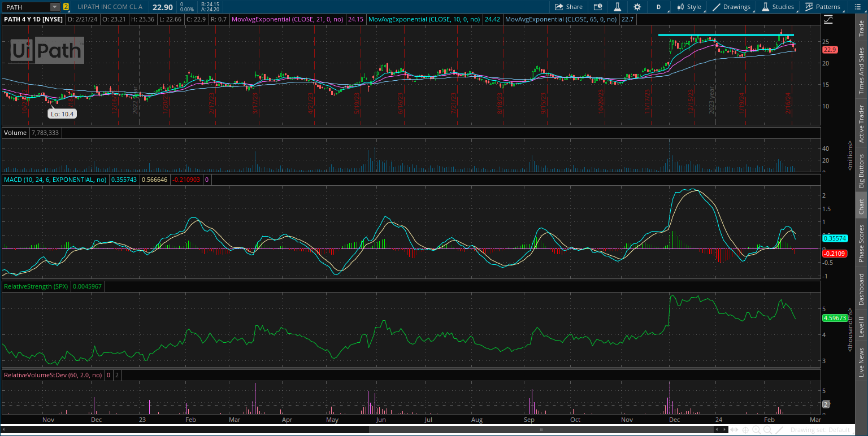
Task: Click the PATH symbol input field
Action: tap(26, 7)
